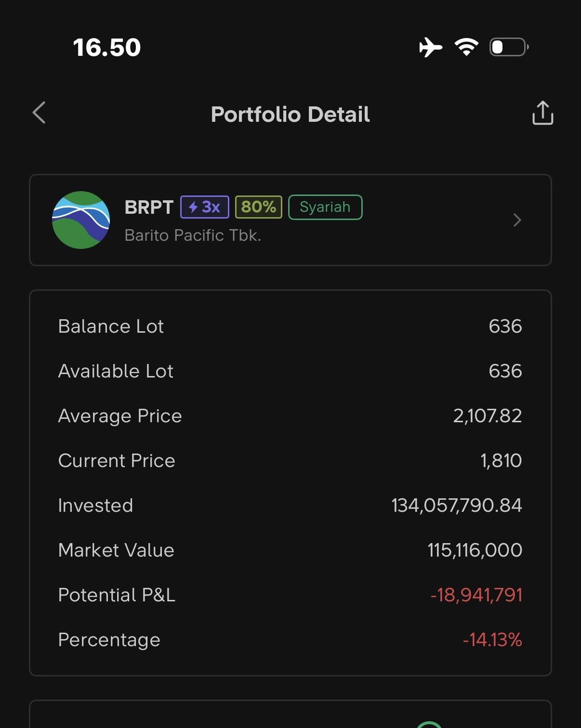Tap the battery indicator icon
581x728 pixels.
coord(509,47)
